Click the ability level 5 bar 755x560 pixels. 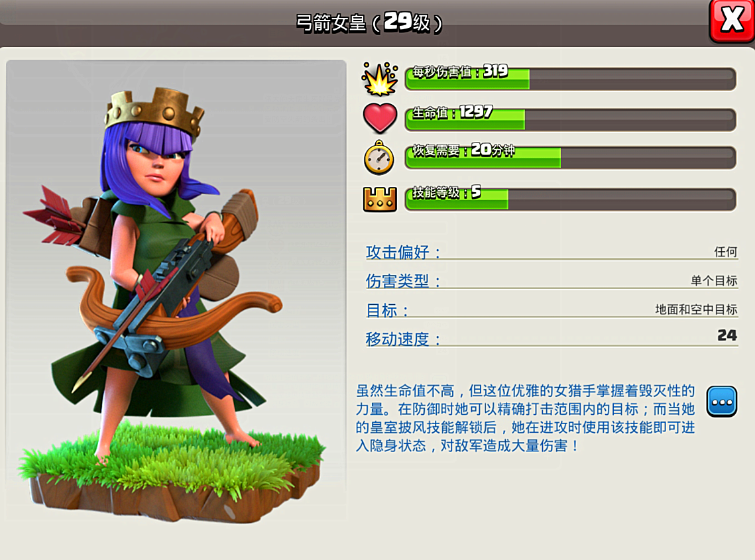click(571, 199)
